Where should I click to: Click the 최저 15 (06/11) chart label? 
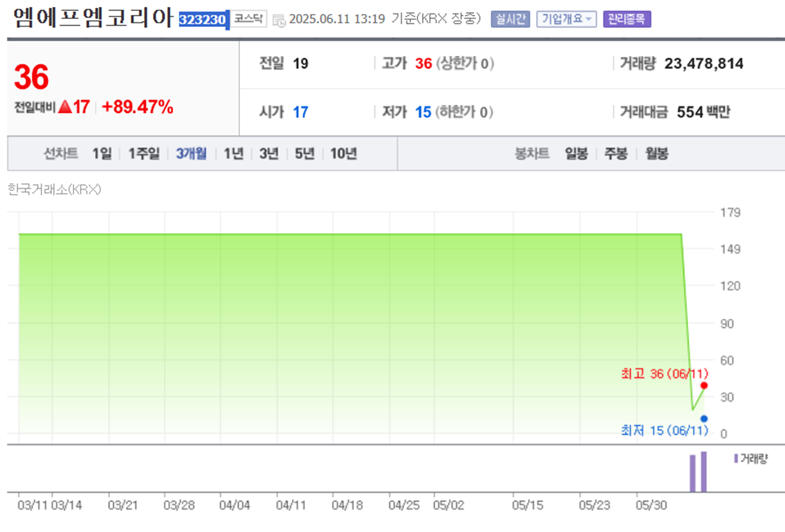pos(664,431)
